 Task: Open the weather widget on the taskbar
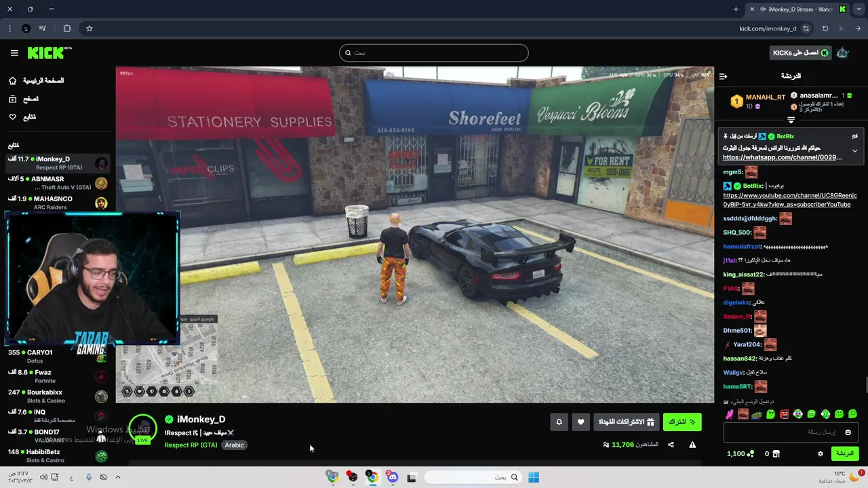click(840, 477)
